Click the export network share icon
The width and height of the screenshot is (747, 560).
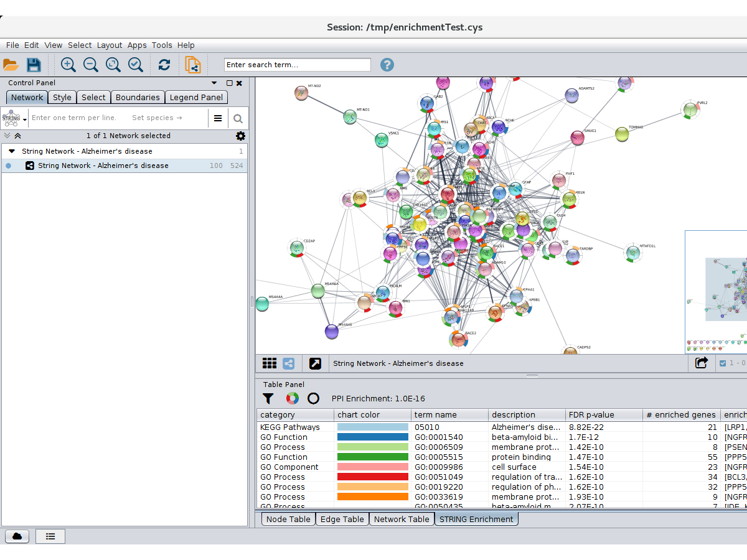pos(702,363)
